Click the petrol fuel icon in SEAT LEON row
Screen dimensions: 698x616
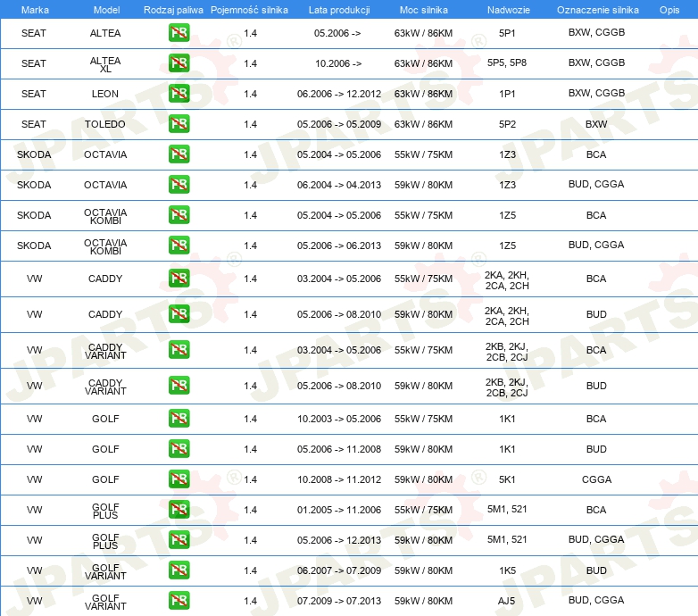[179, 94]
